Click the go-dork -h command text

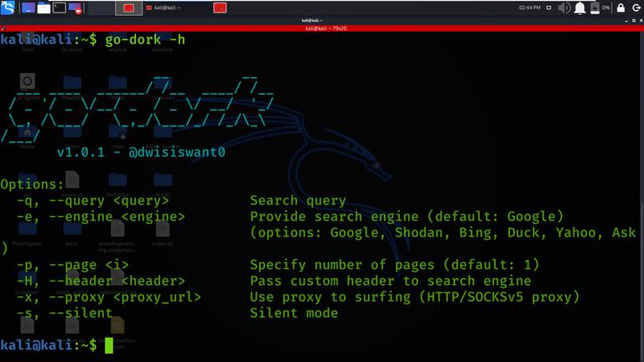145,40
